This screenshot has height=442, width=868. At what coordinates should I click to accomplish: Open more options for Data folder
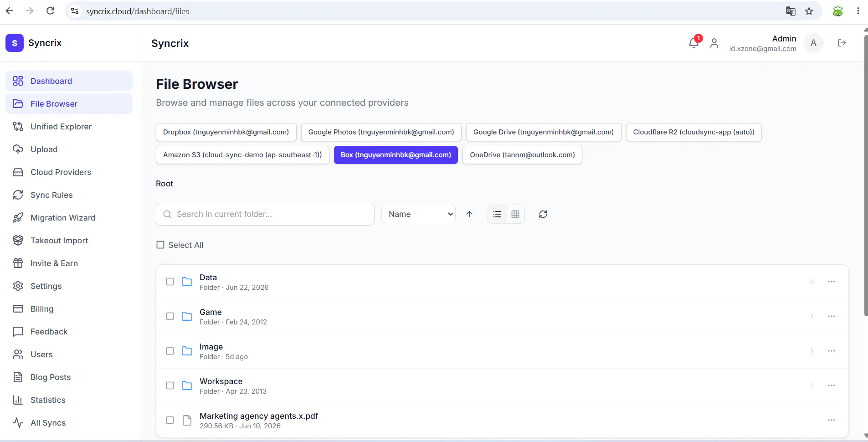tap(832, 282)
